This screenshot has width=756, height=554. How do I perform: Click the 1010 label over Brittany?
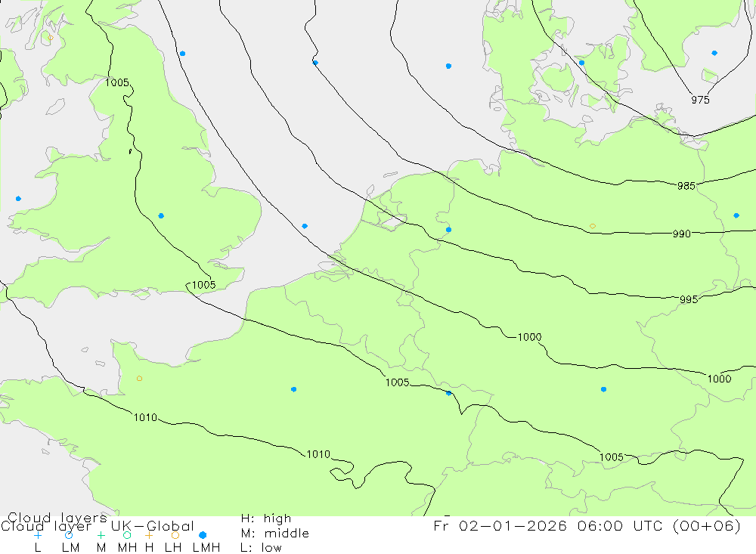coord(145,417)
